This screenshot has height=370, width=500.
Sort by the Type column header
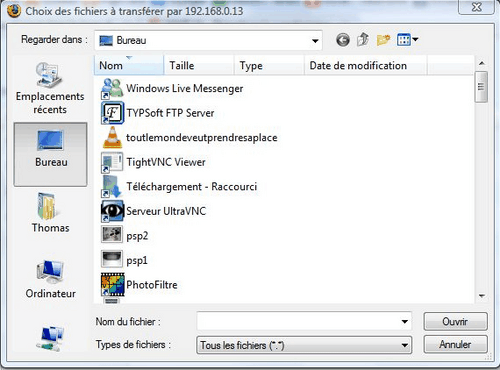(269, 65)
